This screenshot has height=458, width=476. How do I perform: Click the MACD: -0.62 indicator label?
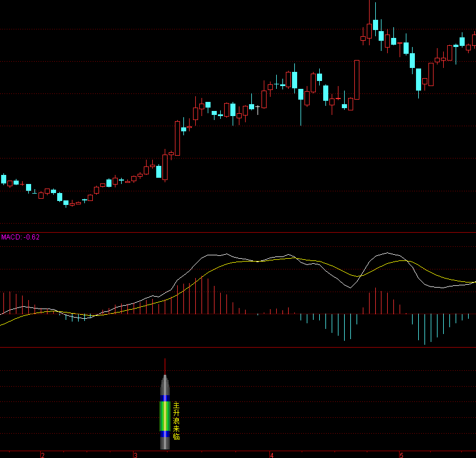click(x=20, y=237)
